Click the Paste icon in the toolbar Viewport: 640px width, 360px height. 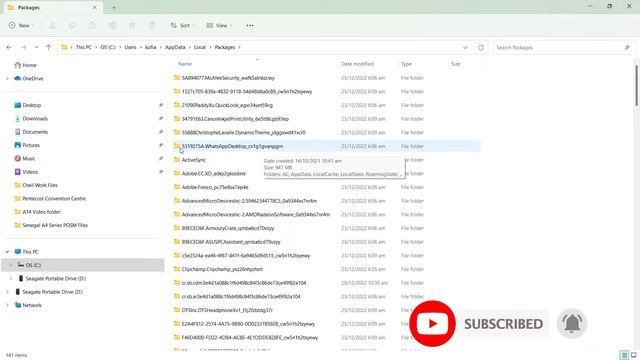pos(92,25)
